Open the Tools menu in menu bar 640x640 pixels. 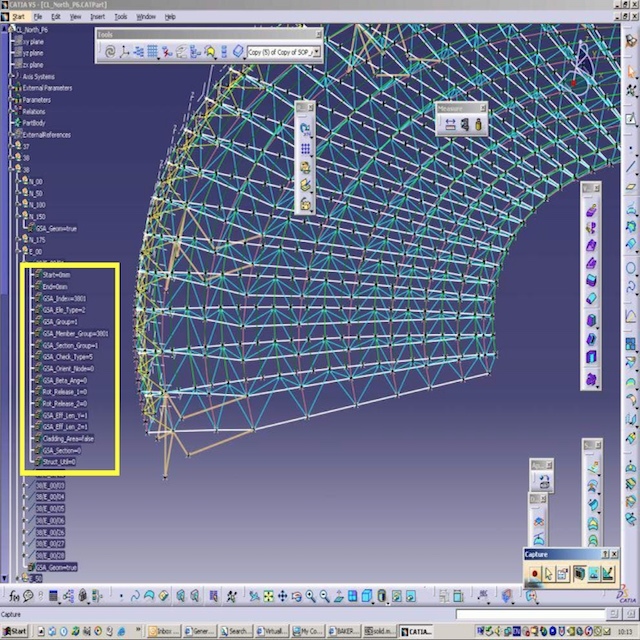coord(120,17)
